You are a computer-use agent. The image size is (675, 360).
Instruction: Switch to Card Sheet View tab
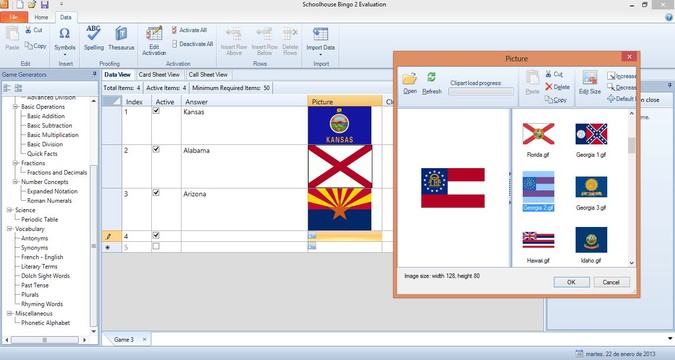coord(159,74)
